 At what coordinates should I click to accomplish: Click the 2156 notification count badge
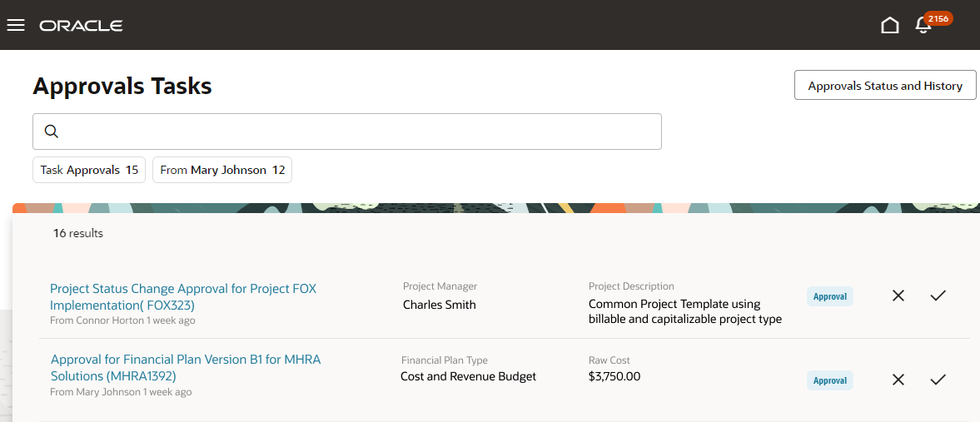[938, 18]
